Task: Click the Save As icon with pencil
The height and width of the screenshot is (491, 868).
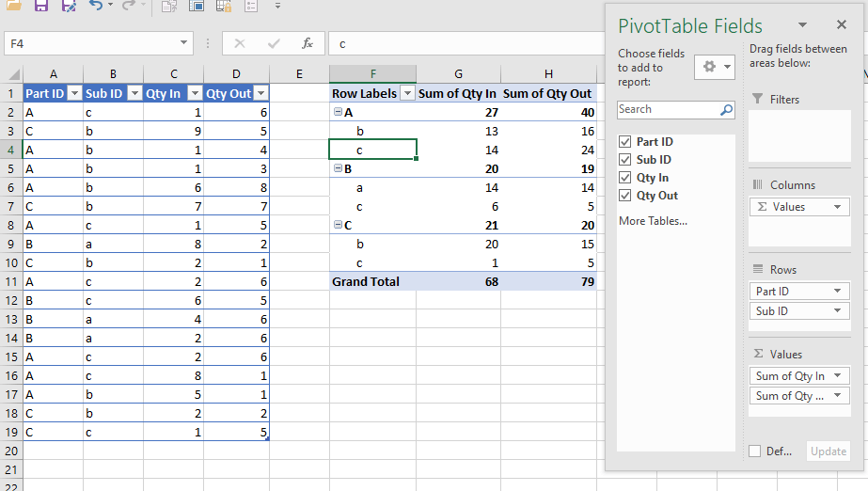Action: [69, 6]
